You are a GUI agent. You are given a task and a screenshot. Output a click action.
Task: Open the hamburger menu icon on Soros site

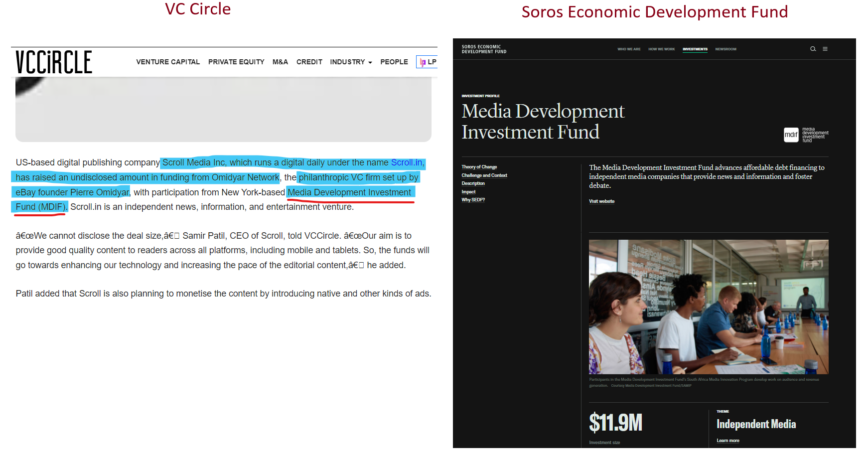825,49
